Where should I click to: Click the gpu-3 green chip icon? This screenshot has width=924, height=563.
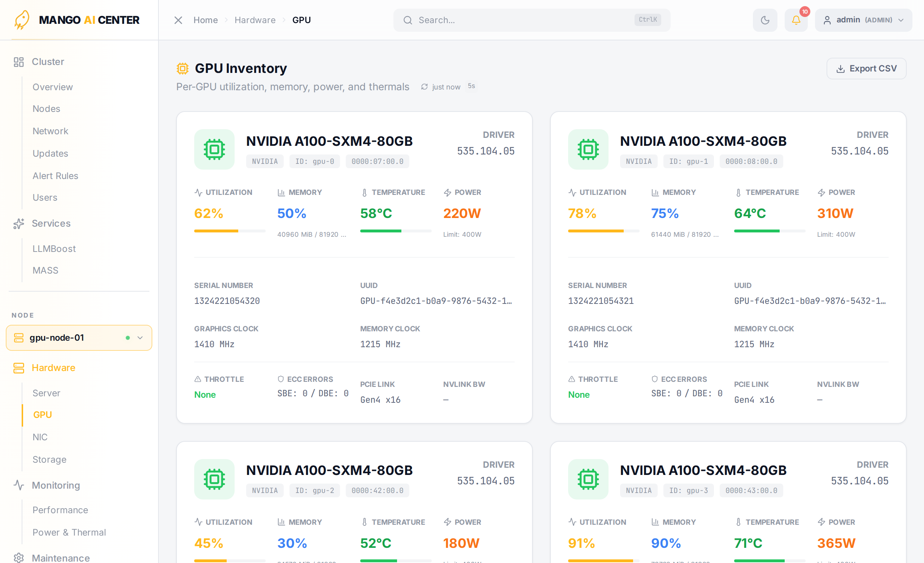tap(588, 479)
